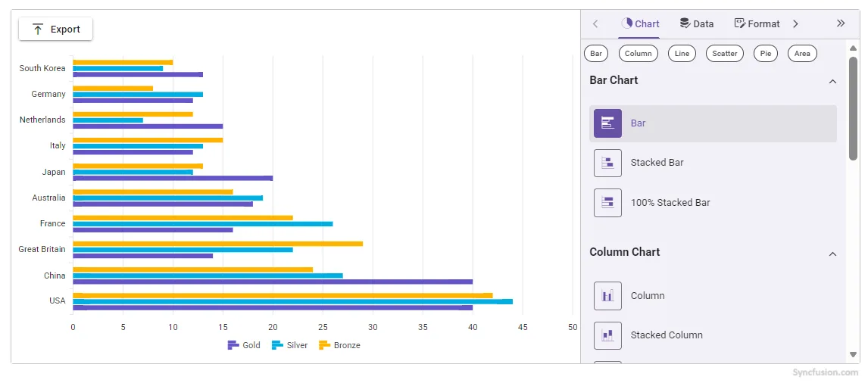This screenshot has height=383, width=868.
Task: Click the 'Australia' axis label
Action: click(x=48, y=198)
